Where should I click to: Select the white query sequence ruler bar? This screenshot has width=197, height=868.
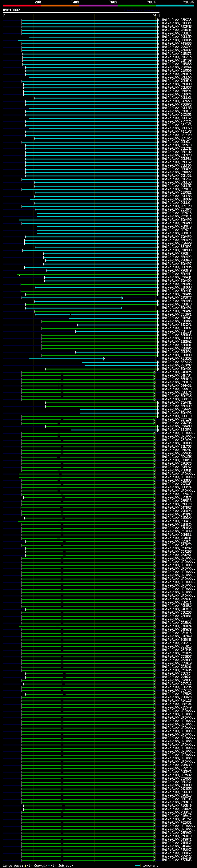[x=81, y=13]
